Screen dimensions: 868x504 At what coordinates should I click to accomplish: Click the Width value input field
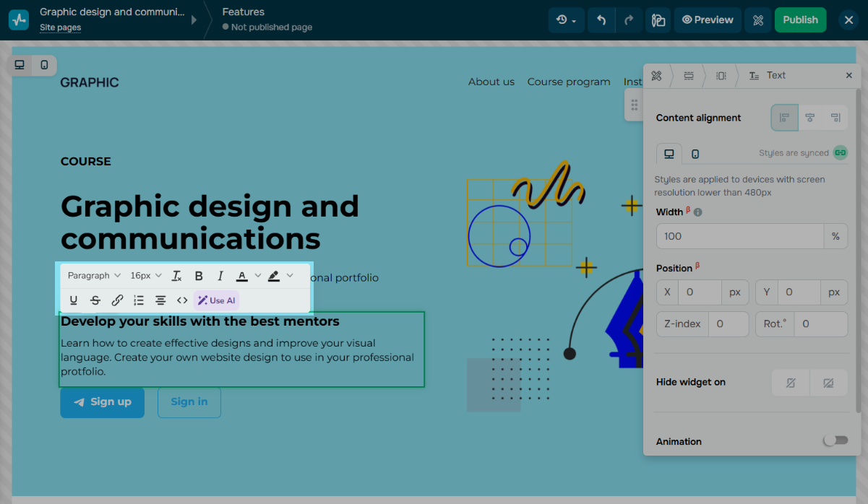click(739, 236)
